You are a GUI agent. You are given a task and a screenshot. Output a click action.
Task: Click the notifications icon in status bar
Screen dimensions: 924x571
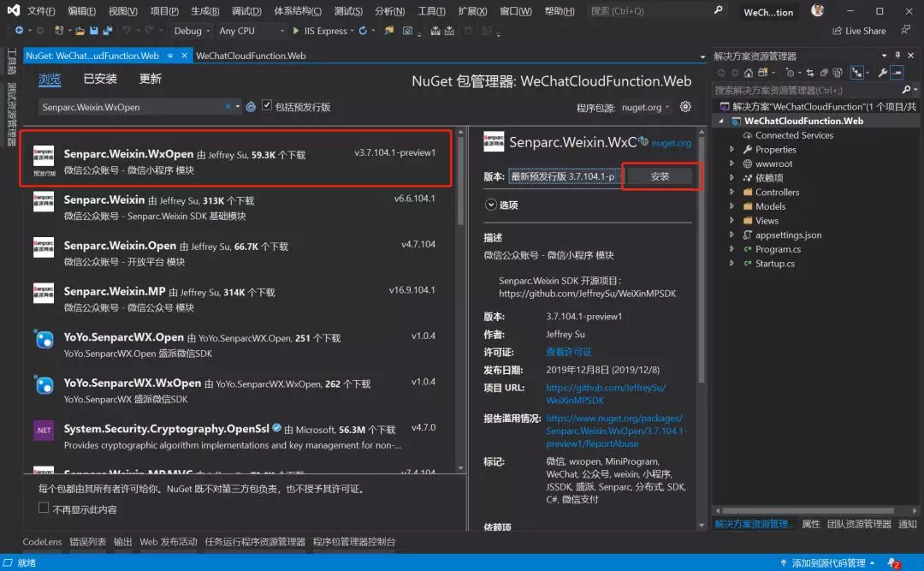pyautogui.click(x=894, y=563)
